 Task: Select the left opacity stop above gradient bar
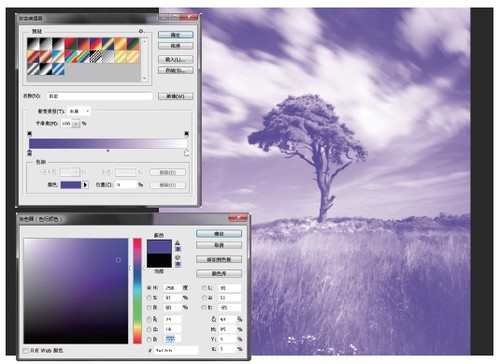point(30,134)
